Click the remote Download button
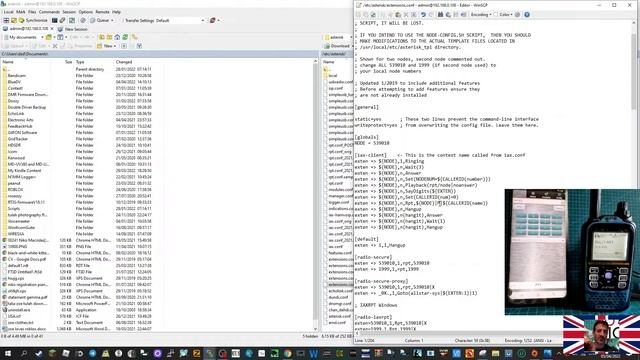Viewport: 640px width, 360px height. pyautogui.click(x=337, y=46)
